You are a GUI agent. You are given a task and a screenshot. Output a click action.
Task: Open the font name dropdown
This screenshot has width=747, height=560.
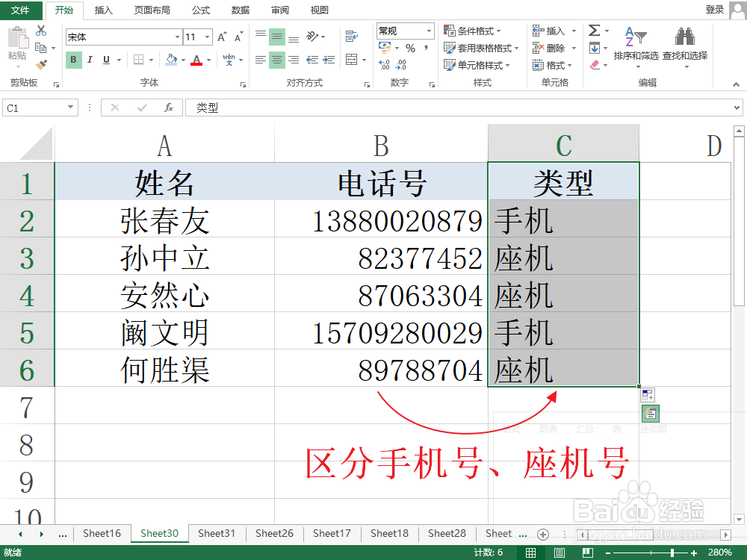pyautogui.click(x=123, y=36)
